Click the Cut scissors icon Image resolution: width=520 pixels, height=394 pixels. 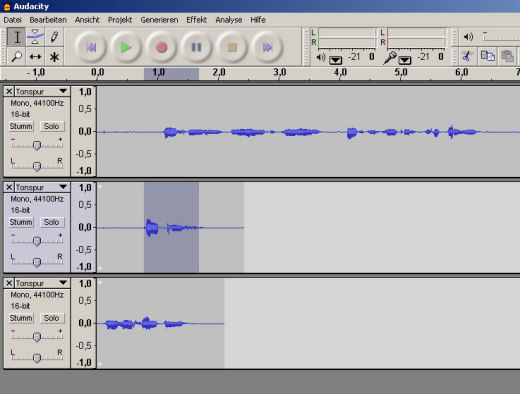tap(467, 56)
